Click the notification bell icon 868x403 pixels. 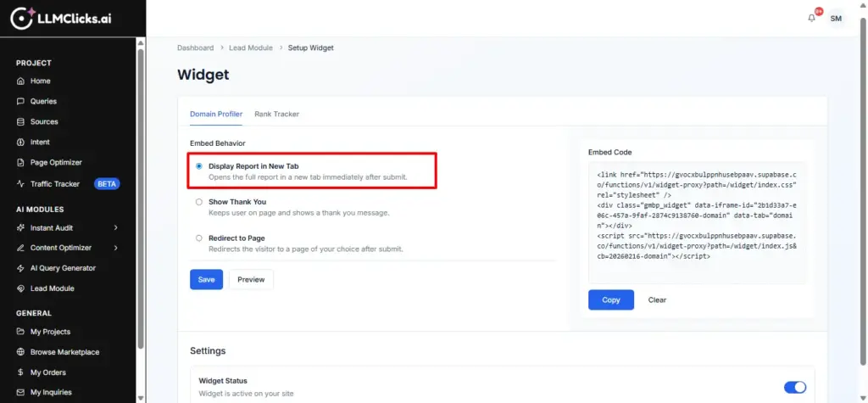click(x=811, y=18)
